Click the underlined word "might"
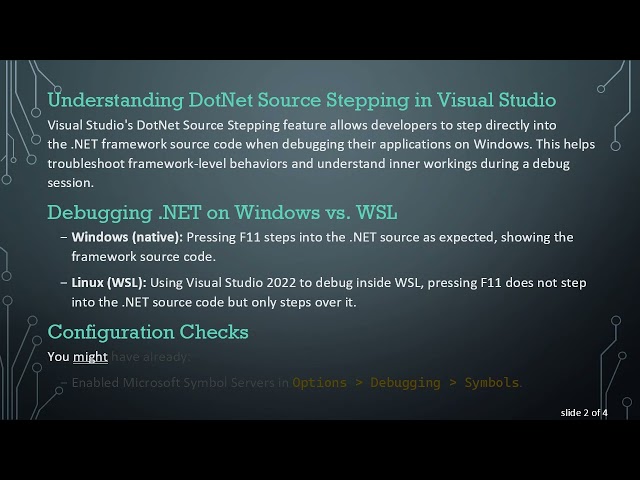The width and height of the screenshot is (640, 480). (90, 357)
